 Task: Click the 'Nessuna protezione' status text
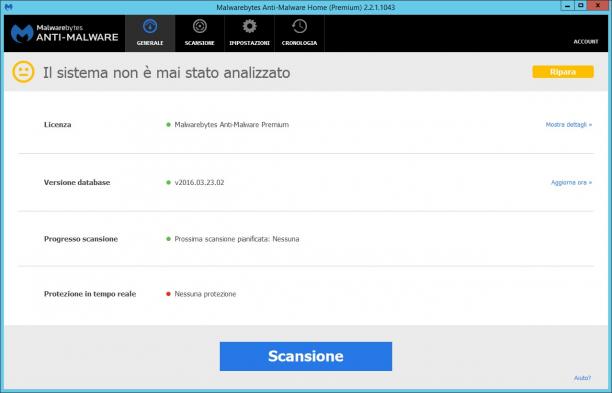205,294
